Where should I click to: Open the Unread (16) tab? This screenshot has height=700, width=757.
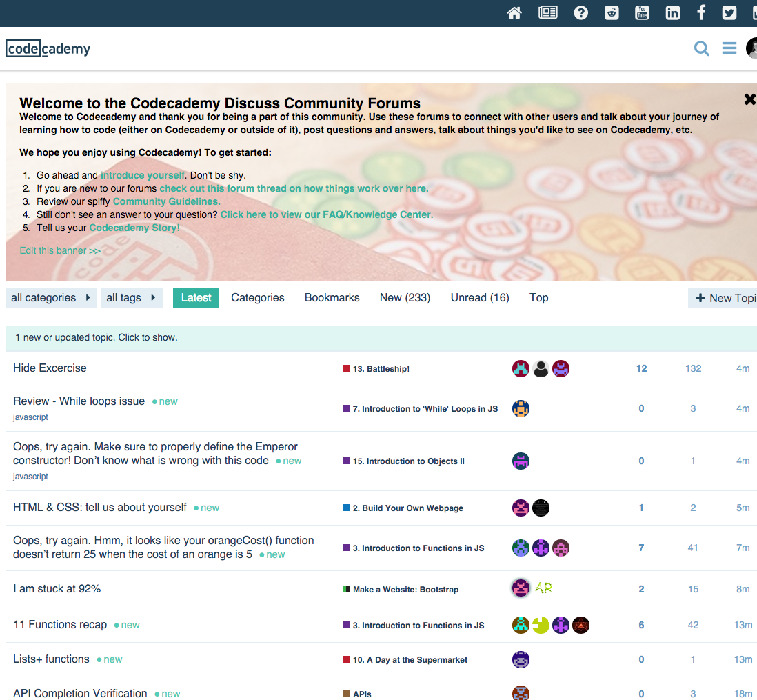(480, 297)
